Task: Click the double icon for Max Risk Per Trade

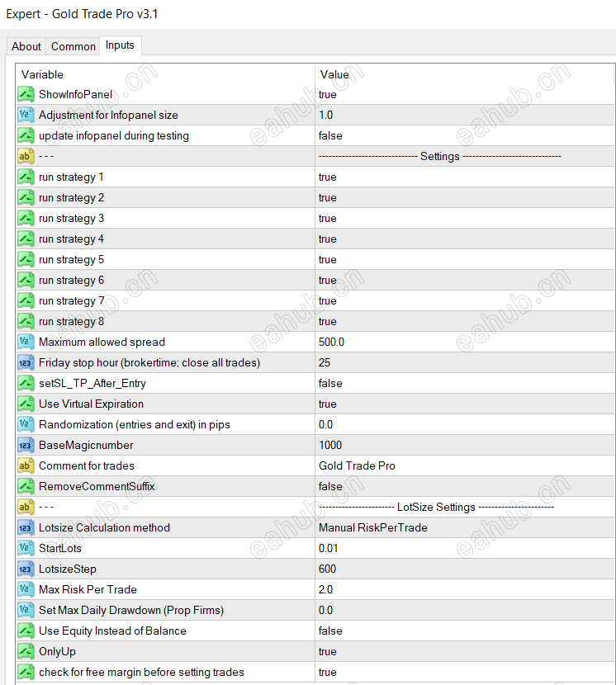Action: click(x=26, y=589)
